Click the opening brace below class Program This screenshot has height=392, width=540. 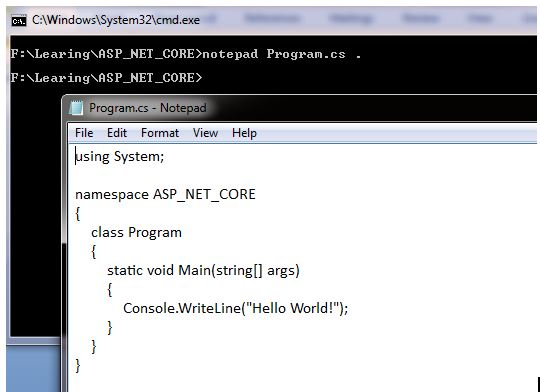point(94,252)
